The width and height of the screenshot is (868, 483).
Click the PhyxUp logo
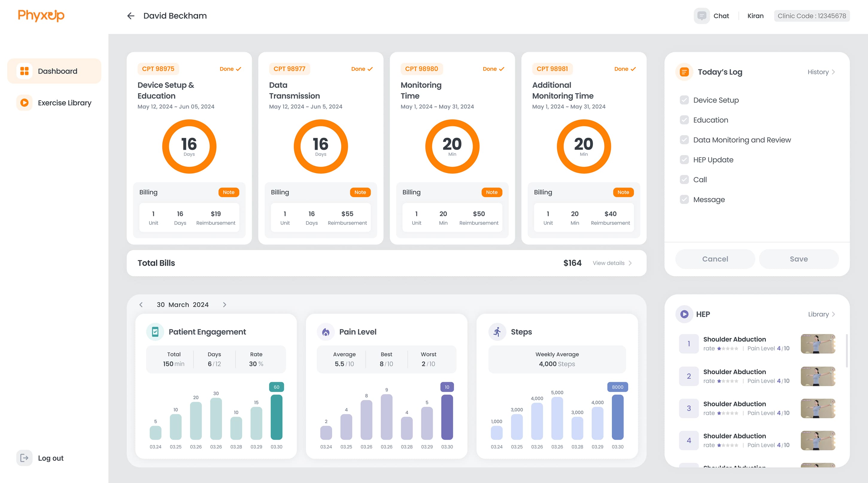[41, 16]
